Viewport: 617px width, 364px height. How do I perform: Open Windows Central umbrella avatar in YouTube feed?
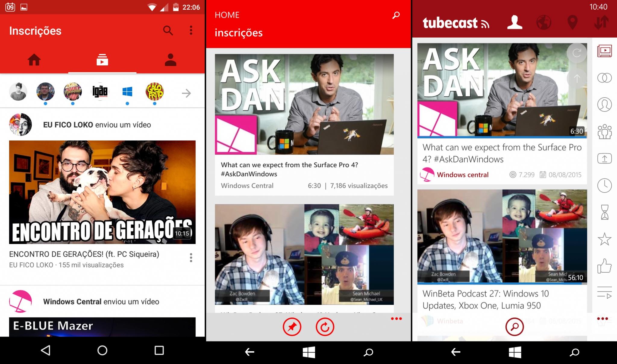20,301
